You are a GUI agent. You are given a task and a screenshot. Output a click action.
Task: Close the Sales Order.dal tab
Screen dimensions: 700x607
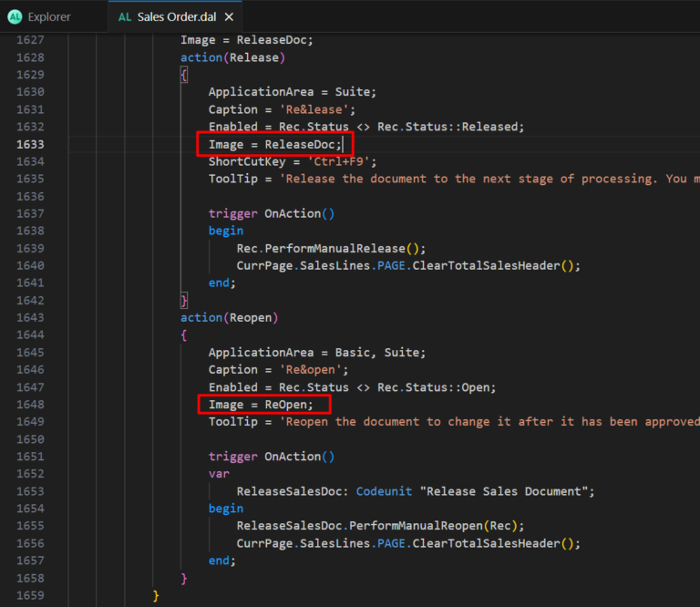click(x=229, y=16)
